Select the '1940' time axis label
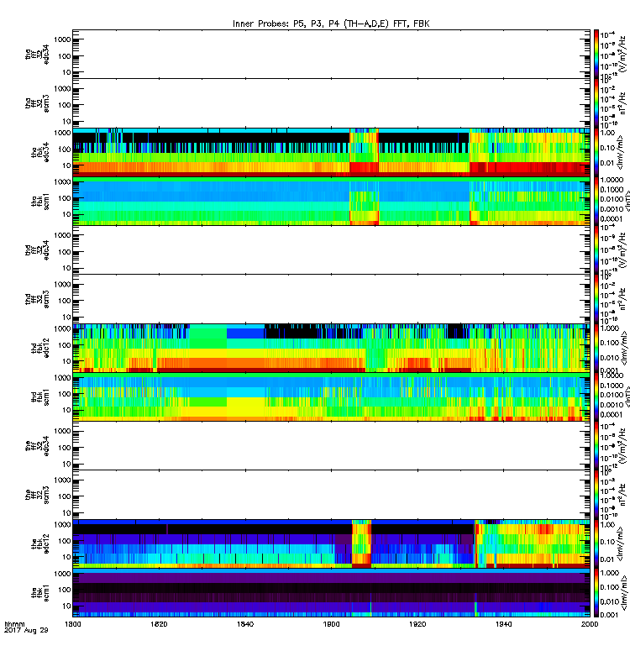Image resolution: width=630 pixels, height=672 pixels. [503, 624]
